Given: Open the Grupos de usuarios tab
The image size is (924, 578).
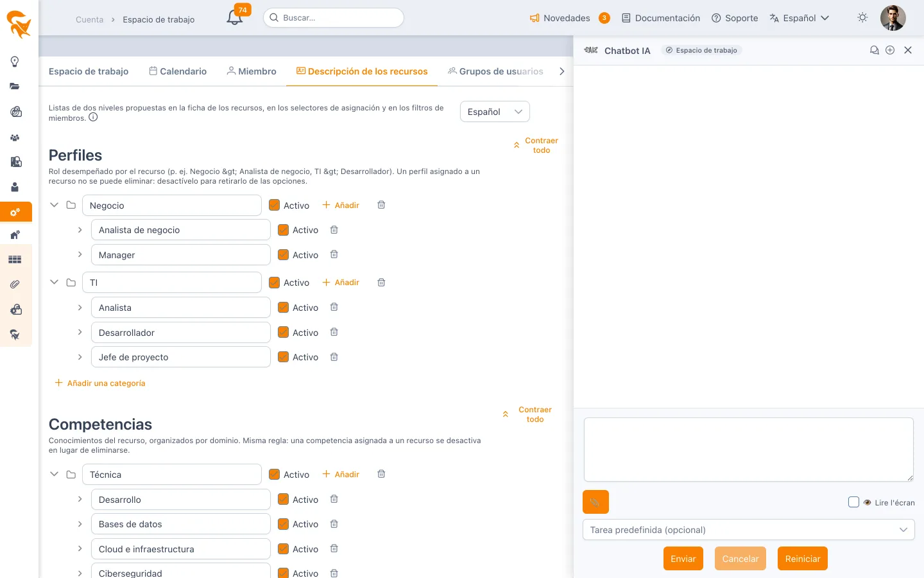Looking at the screenshot, I should pos(495,71).
